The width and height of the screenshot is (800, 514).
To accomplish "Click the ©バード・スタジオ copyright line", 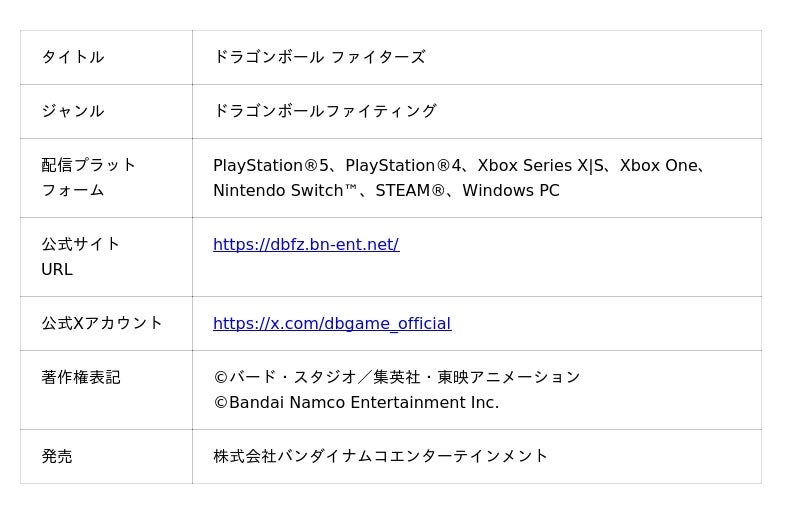I will 396,377.
